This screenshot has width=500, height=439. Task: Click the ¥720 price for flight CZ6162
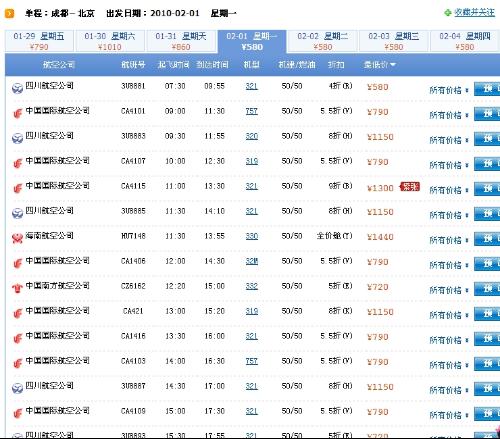pos(377,287)
